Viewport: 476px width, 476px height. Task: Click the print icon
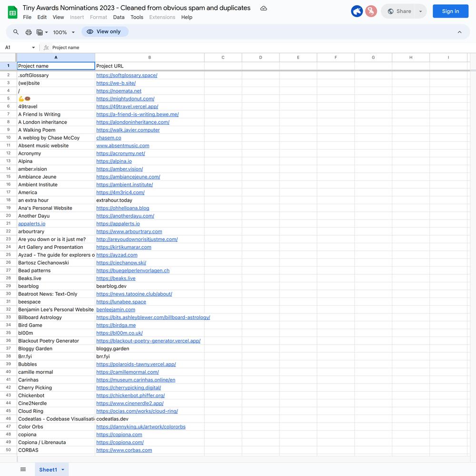point(29,32)
